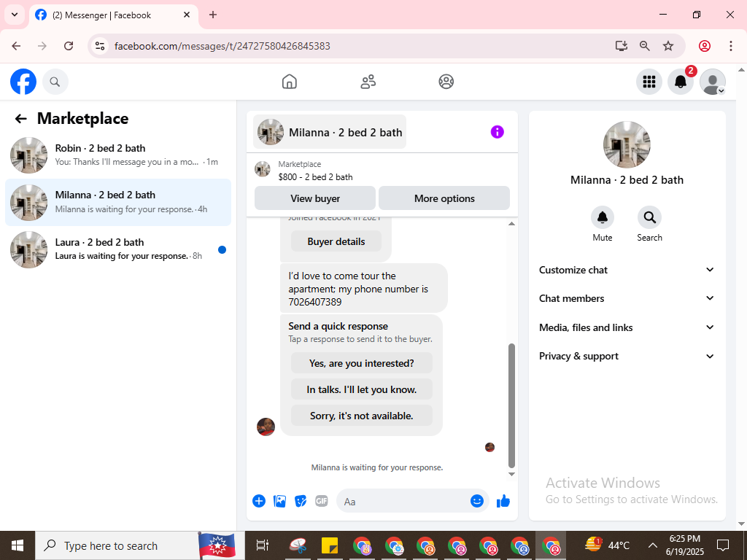
Task: Open Task View on the taskbar
Action: [x=262, y=545]
